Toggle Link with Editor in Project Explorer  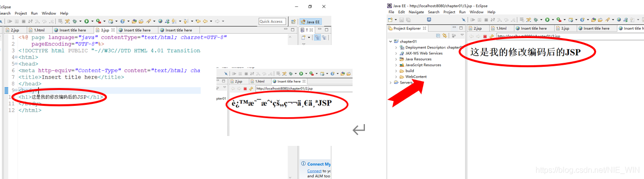click(445, 36)
